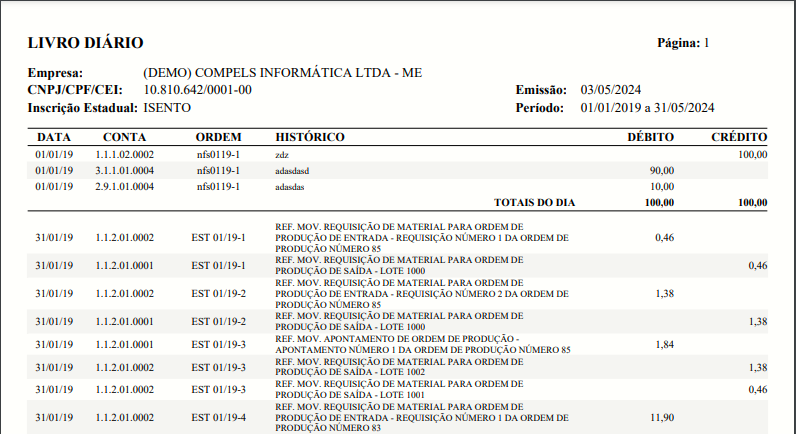Click the 'Período:' label
The height and width of the screenshot is (434, 796).
coord(540,108)
